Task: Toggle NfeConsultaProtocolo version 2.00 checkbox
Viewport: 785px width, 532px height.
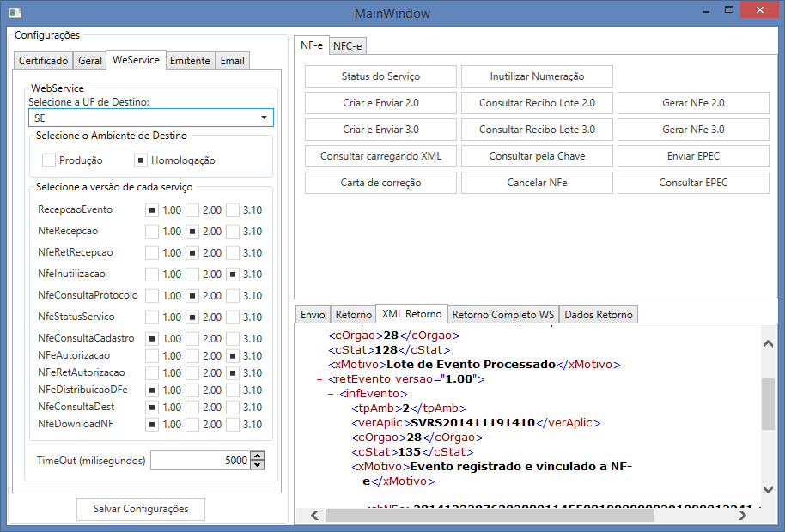Action: 192,296
